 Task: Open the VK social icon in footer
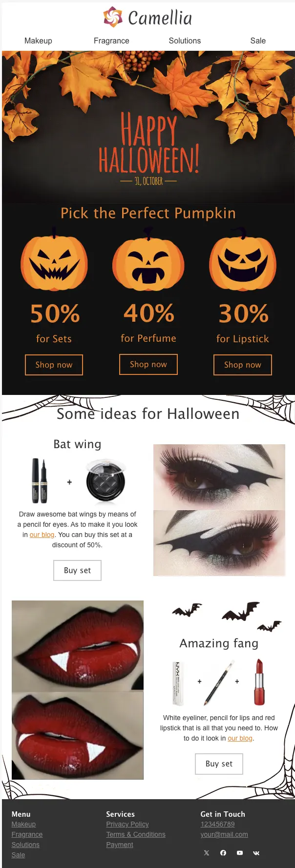(256, 853)
